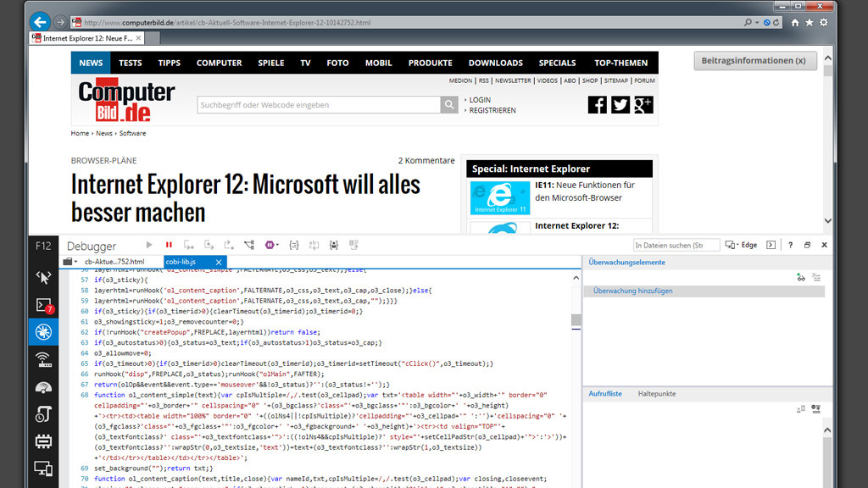Click Überwachung hinzufügen to add a watch
The width and height of the screenshot is (868, 488).
[632, 291]
